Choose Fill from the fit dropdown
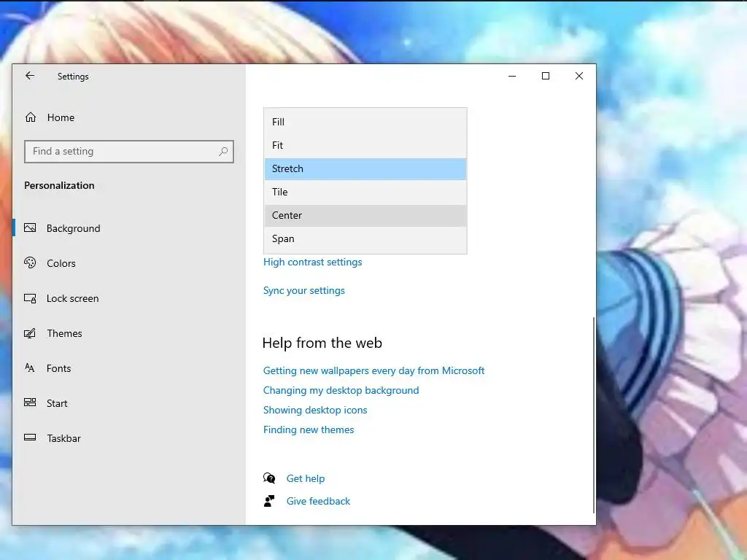The height and width of the screenshot is (560, 747). (x=365, y=122)
